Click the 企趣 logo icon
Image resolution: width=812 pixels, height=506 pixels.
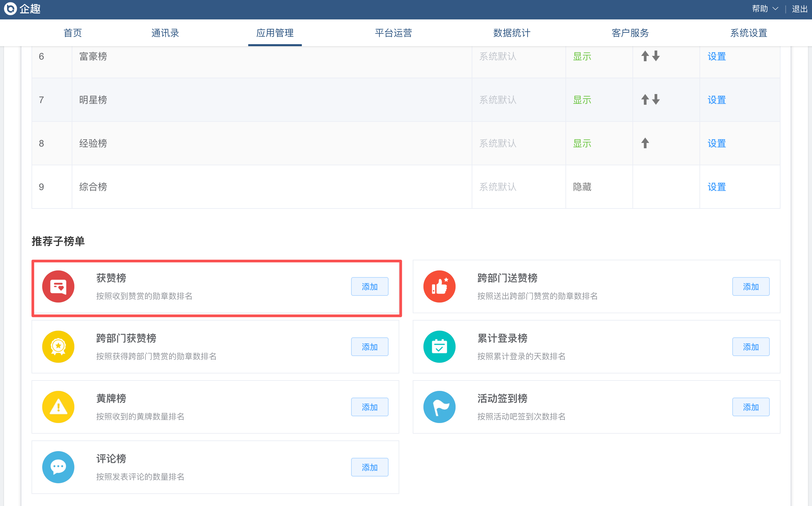(x=10, y=9)
